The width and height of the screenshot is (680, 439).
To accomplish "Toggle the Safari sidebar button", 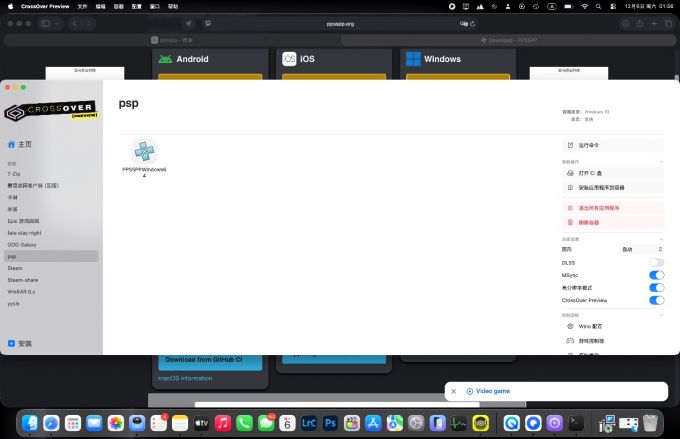I will tap(46, 23).
